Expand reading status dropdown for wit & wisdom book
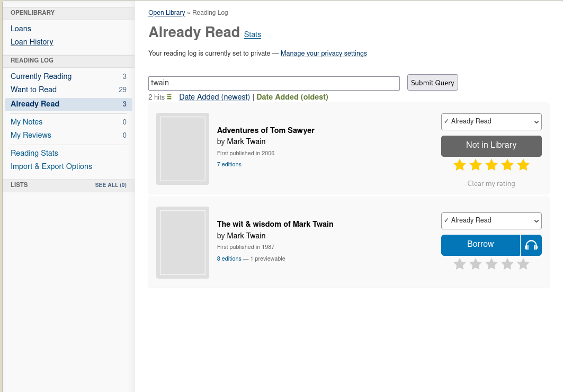The image size is (563, 392). (491, 221)
